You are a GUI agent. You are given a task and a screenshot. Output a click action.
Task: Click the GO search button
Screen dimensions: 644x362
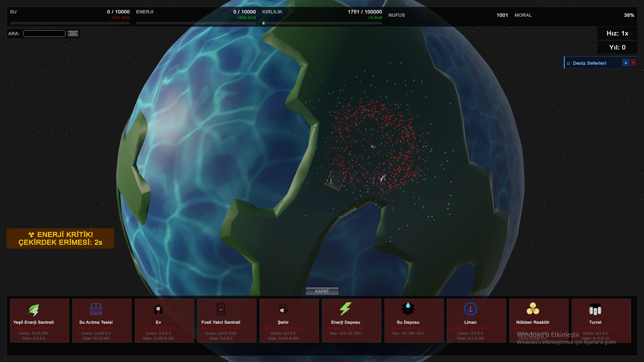(73, 34)
